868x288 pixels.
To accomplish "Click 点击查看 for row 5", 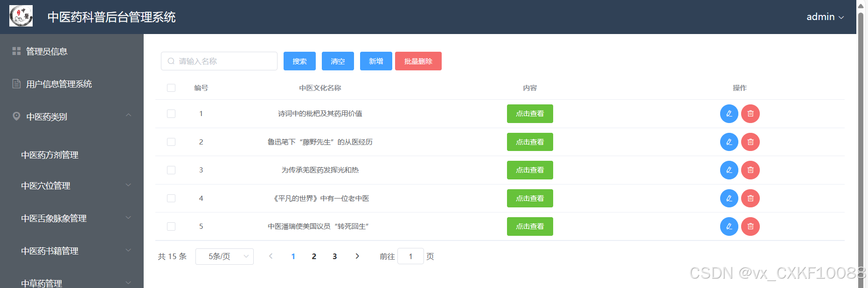I will 530,226.
